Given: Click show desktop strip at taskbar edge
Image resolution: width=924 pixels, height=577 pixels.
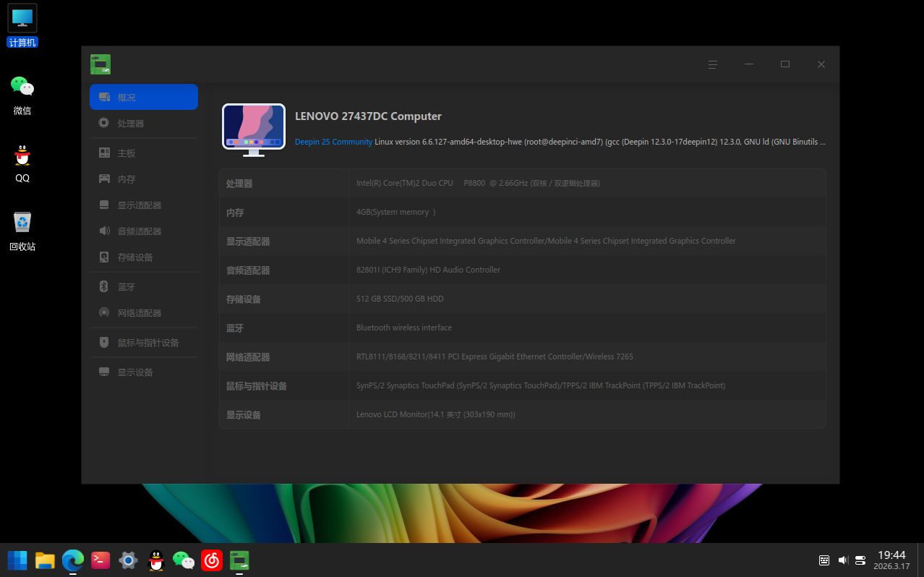Looking at the screenshot, I should click(x=920, y=560).
